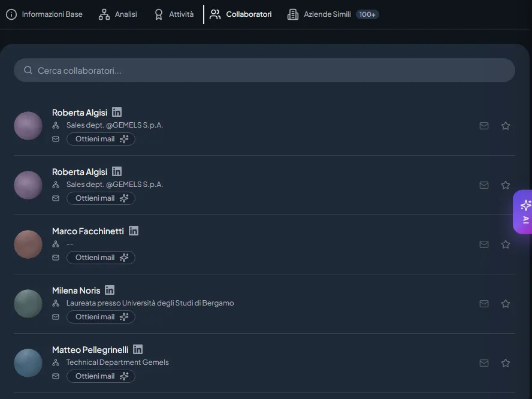Request Matteo Pellegrinelli's email via Ottieni mail
532x399 pixels.
point(101,376)
